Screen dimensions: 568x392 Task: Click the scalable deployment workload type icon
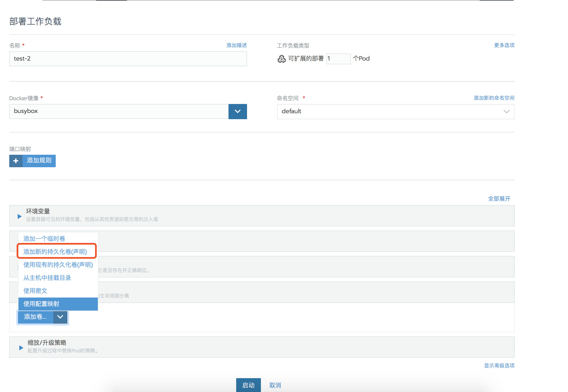(x=282, y=59)
